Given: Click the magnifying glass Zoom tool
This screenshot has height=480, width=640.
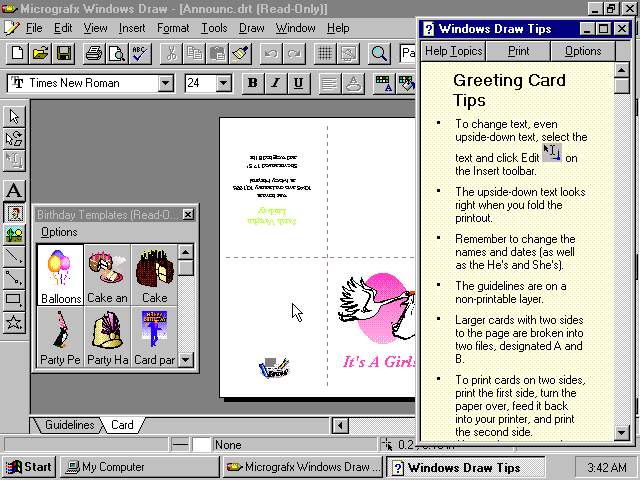Looking at the screenshot, I should click(x=379, y=53).
